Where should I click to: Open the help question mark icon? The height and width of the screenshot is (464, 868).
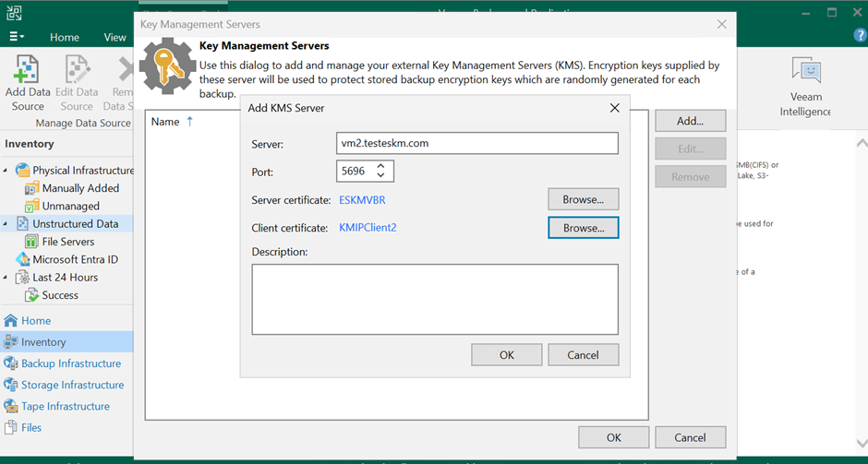tap(859, 36)
